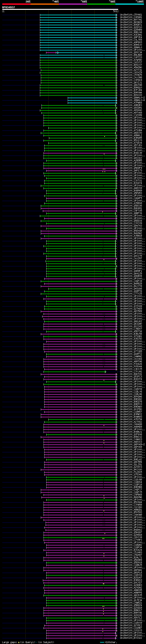146x644 pixels.
Task: Open isoform hit UniRef100_Q8W4L0-4
Action: pos(132,100)
